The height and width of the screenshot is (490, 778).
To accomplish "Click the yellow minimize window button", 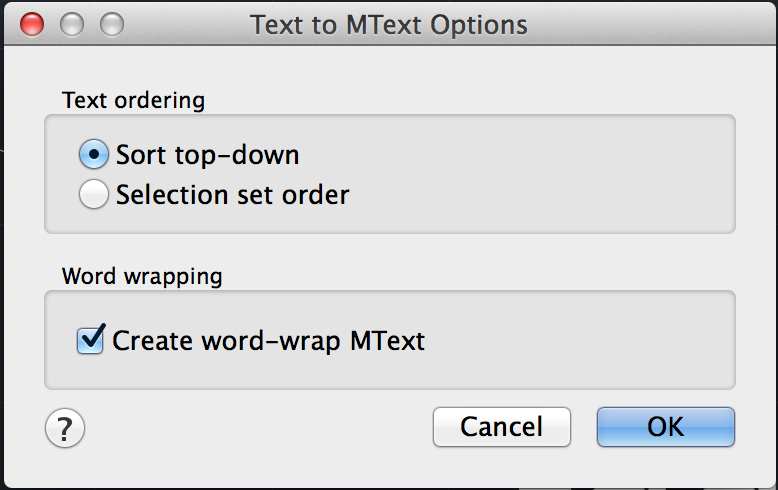I will 72,23.
